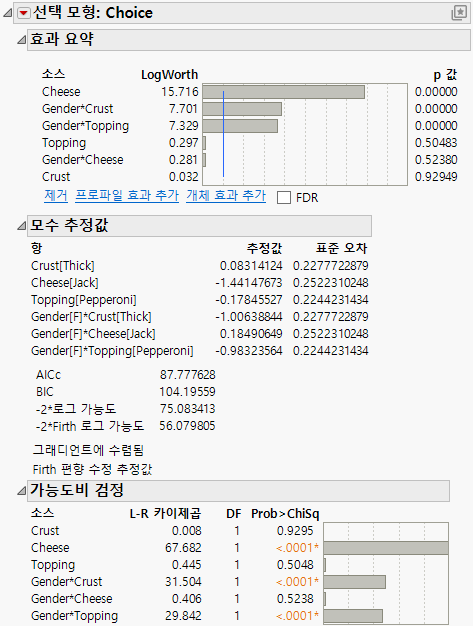Click the Gender*Crust LogWorth bar

(x=242, y=109)
